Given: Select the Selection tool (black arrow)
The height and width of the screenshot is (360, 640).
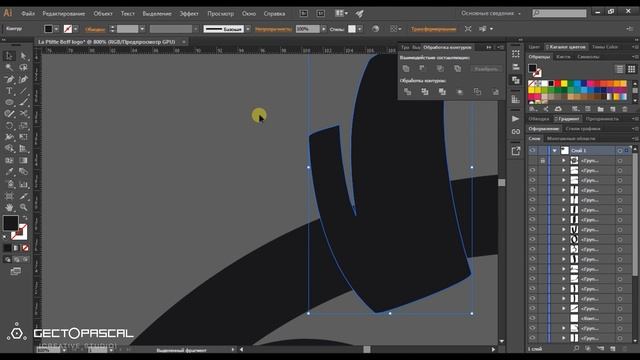Looking at the screenshot, I should 9,56.
